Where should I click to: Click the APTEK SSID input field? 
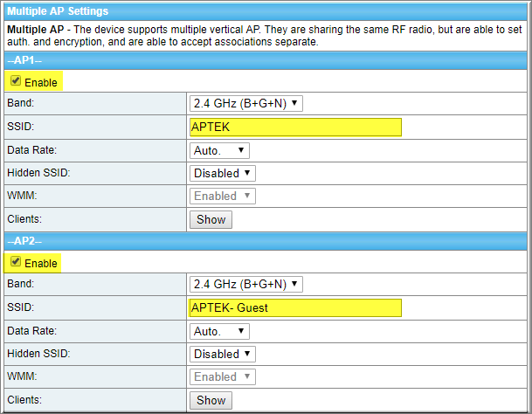tap(295, 127)
